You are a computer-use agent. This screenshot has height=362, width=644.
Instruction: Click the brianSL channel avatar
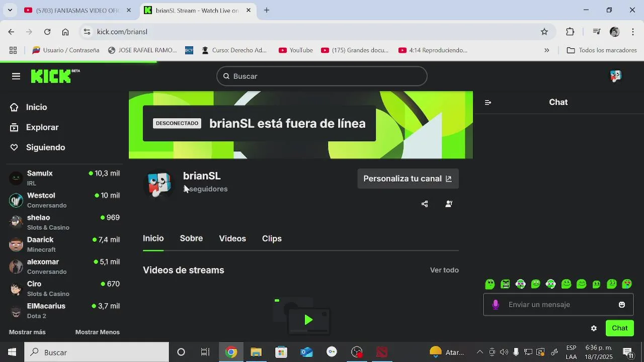click(x=159, y=185)
